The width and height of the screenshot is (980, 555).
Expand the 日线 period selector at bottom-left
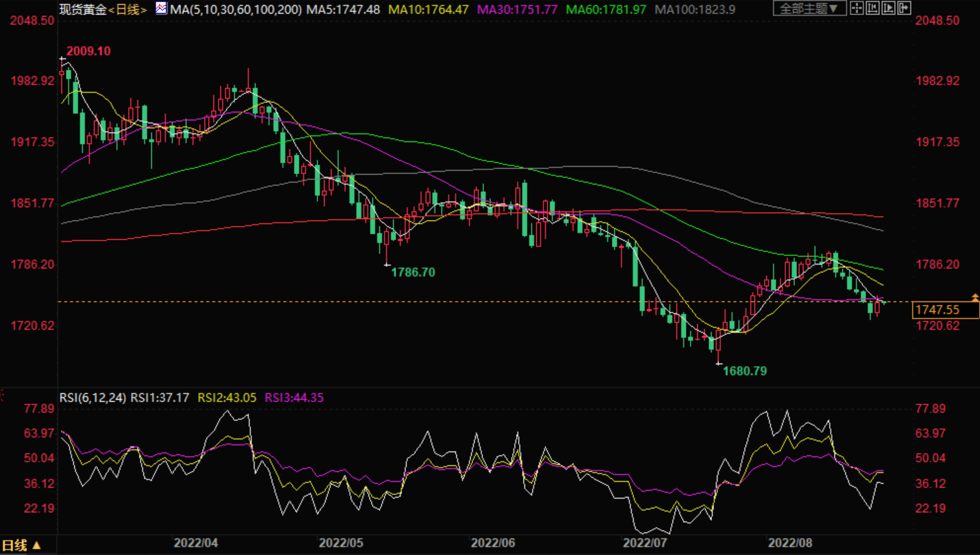[x=22, y=545]
